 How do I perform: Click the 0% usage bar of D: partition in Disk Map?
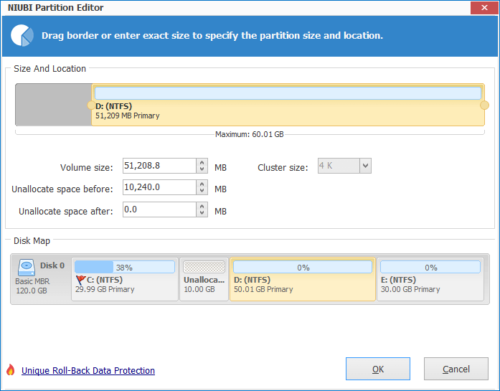tap(303, 267)
